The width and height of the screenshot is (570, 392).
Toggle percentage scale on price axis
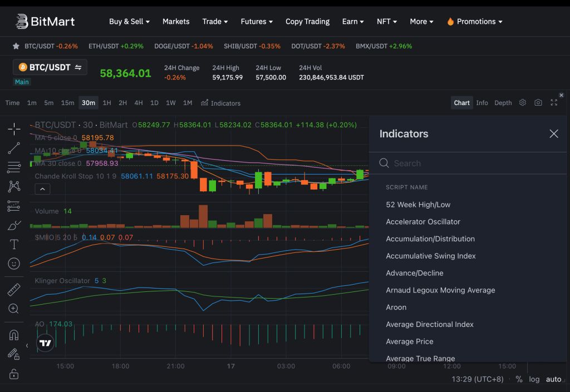point(519,379)
